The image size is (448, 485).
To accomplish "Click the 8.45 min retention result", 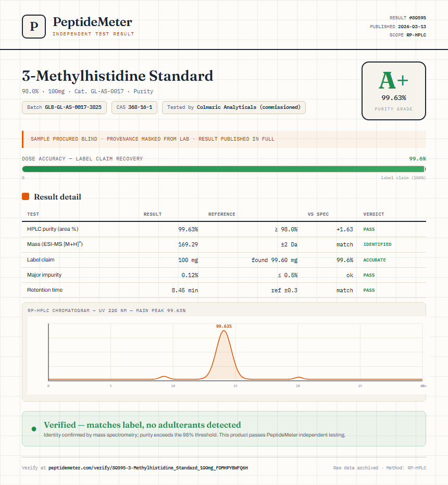I will point(185,290).
